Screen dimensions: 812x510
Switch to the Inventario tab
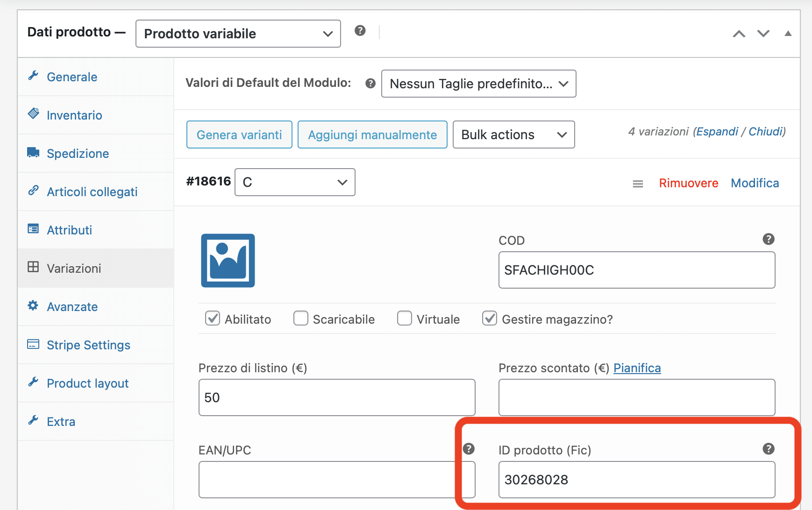pos(74,115)
